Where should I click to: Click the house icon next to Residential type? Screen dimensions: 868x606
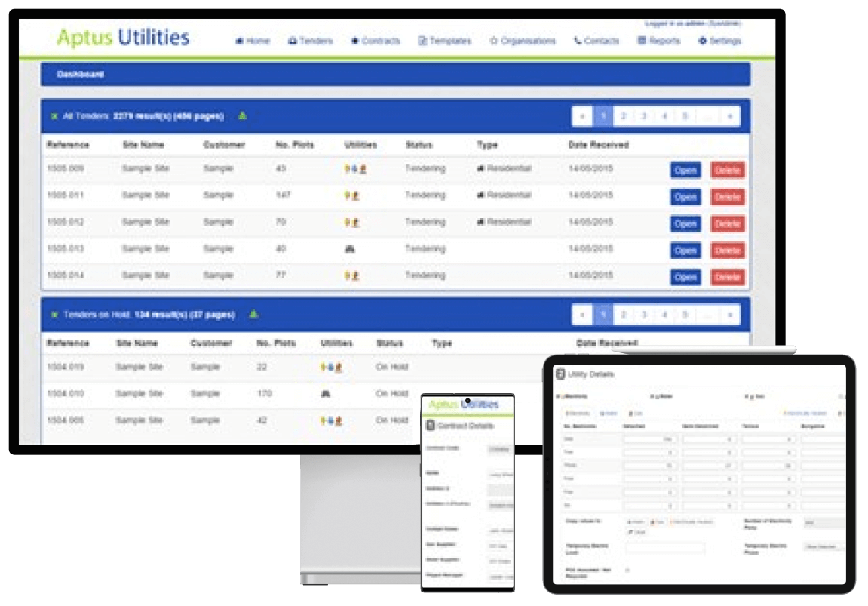tap(479, 169)
